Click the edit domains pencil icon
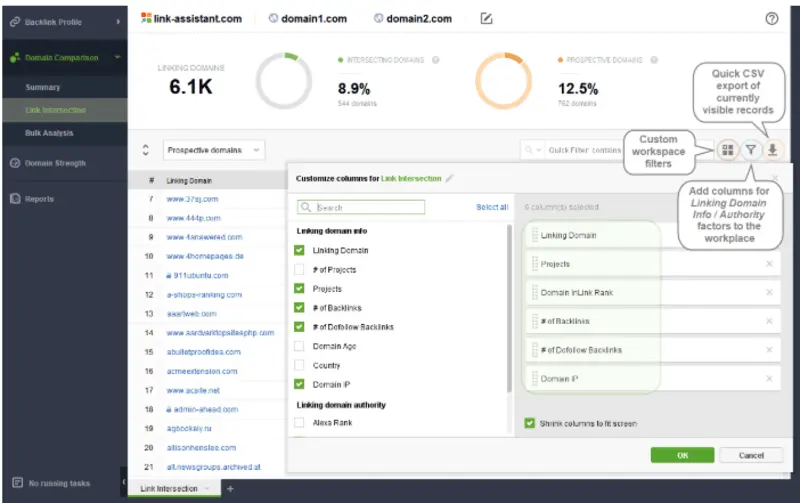Image resolution: width=800 pixels, height=503 pixels. click(486, 19)
